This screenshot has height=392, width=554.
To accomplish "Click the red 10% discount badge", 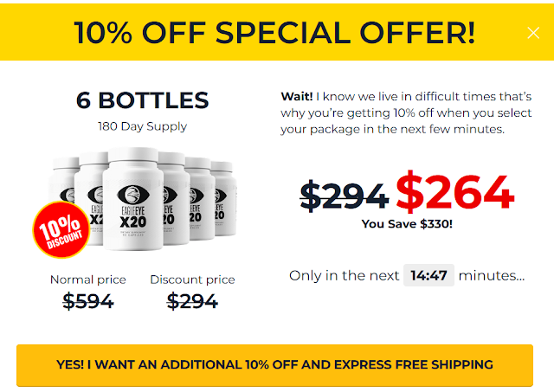I will (x=61, y=229).
